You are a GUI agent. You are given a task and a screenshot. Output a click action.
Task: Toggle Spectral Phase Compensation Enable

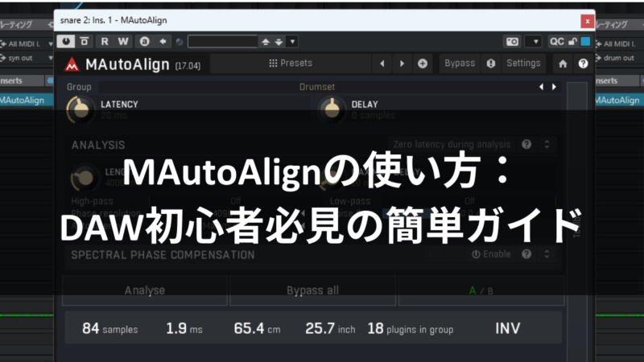[x=491, y=254]
